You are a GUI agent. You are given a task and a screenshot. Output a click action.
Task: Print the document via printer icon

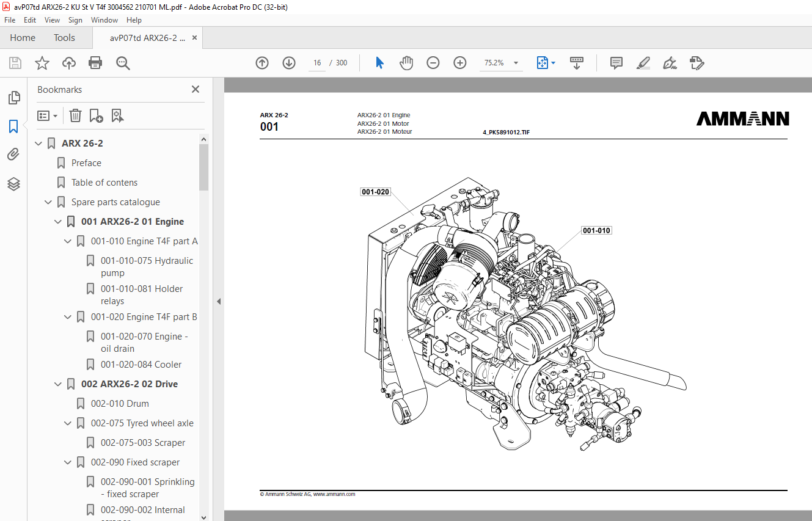click(95, 63)
